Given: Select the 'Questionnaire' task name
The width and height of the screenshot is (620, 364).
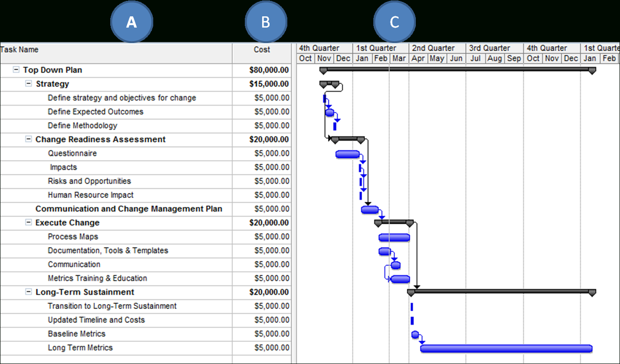Looking at the screenshot, I should (x=72, y=153).
